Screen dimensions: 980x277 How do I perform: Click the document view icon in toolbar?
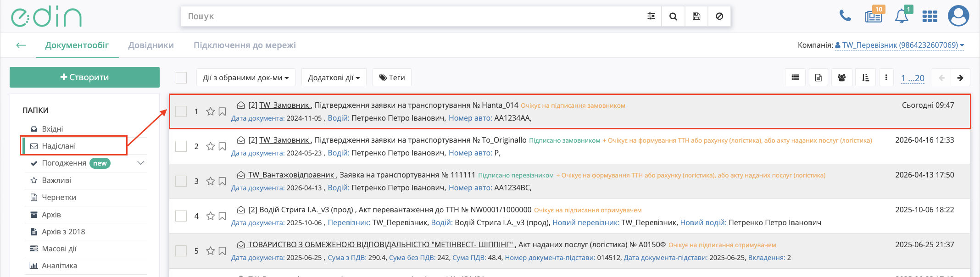pyautogui.click(x=819, y=78)
